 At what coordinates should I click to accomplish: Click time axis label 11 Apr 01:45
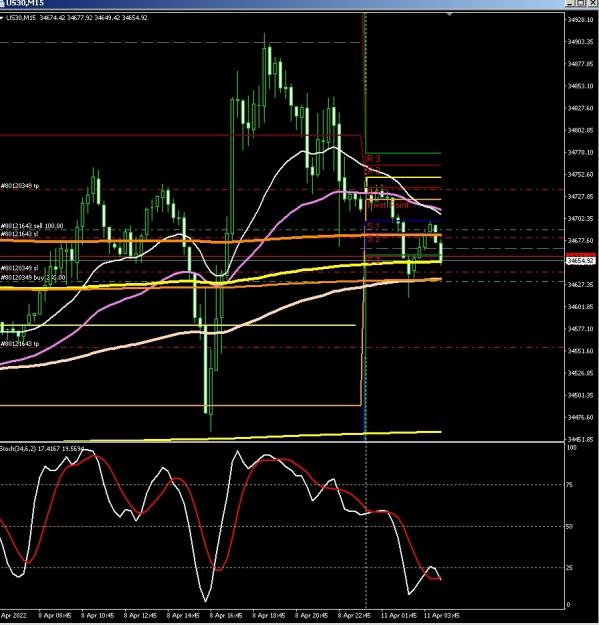[x=399, y=615]
